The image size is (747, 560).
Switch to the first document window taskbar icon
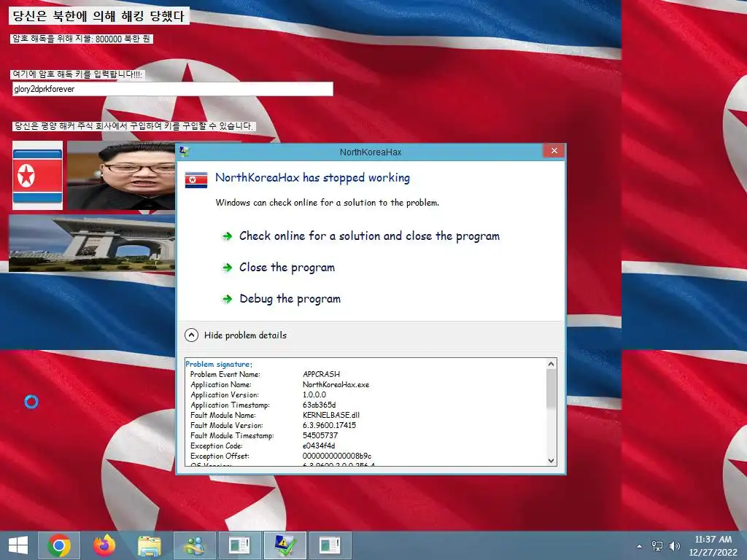pos(239,545)
